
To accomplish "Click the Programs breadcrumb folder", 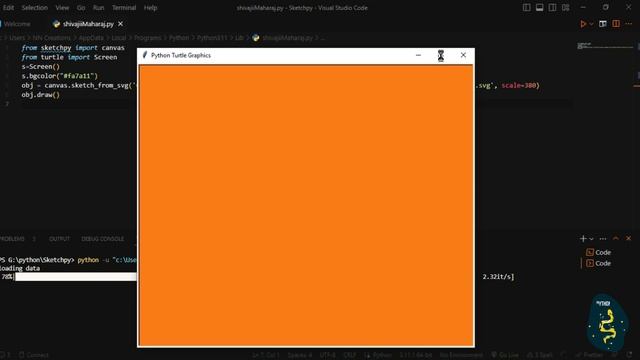I will (x=147, y=38).
